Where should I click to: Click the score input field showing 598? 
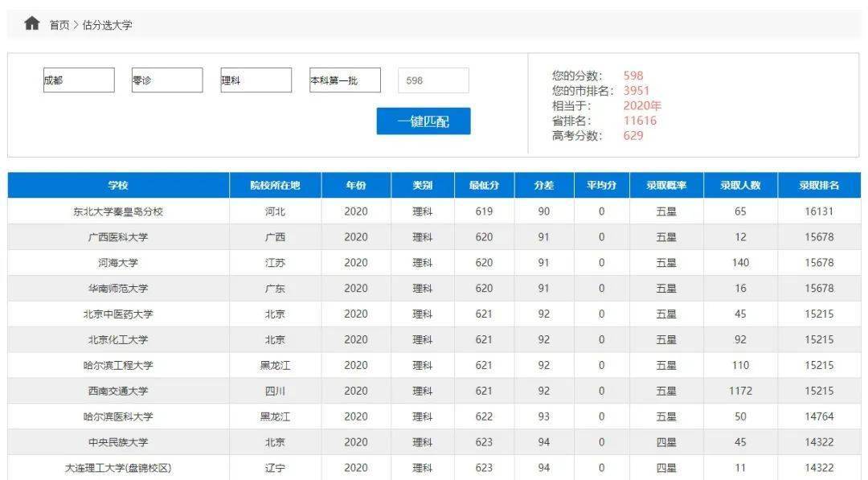pyautogui.click(x=433, y=80)
